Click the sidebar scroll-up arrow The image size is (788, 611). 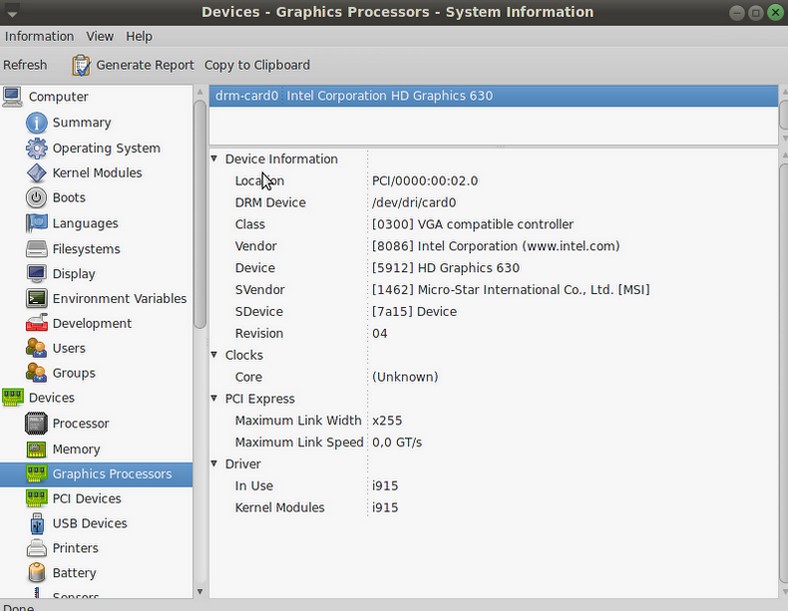point(200,92)
